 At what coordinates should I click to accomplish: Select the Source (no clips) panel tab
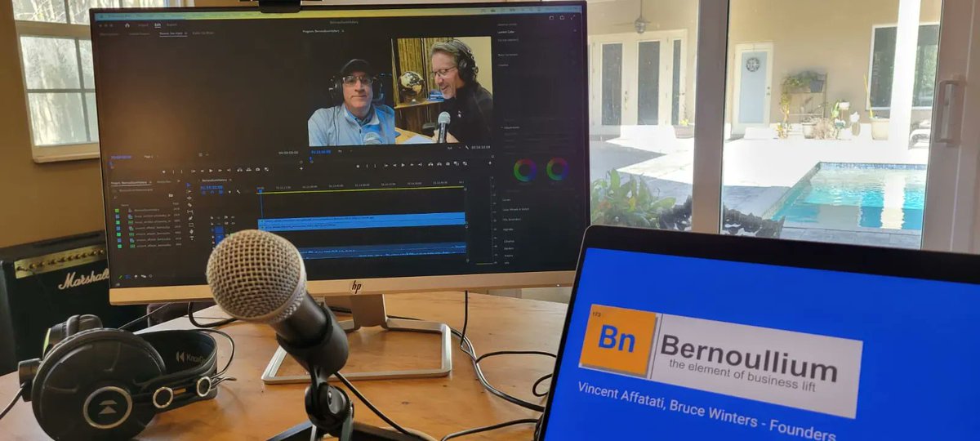[x=173, y=33]
